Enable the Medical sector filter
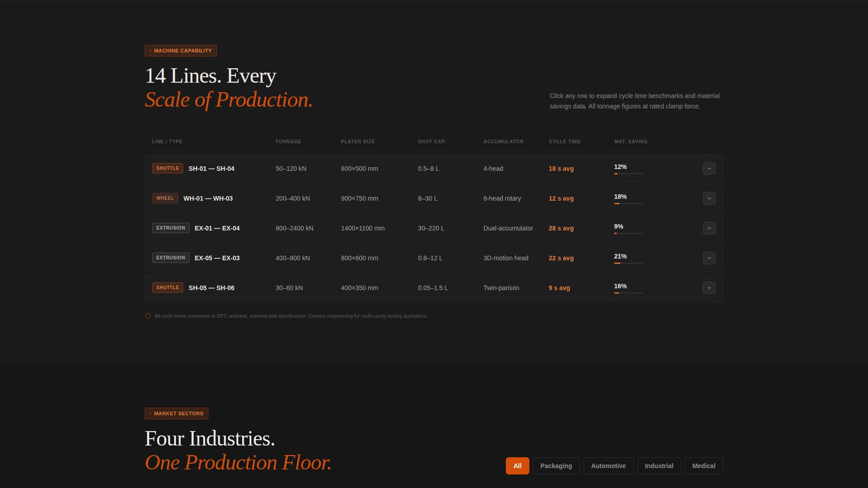The image size is (868, 488). click(x=703, y=465)
